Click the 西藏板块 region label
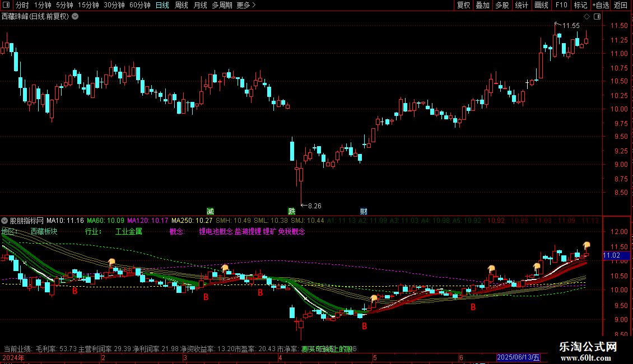Image resolution: width=633 pixels, height=364 pixels. coord(44,232)
